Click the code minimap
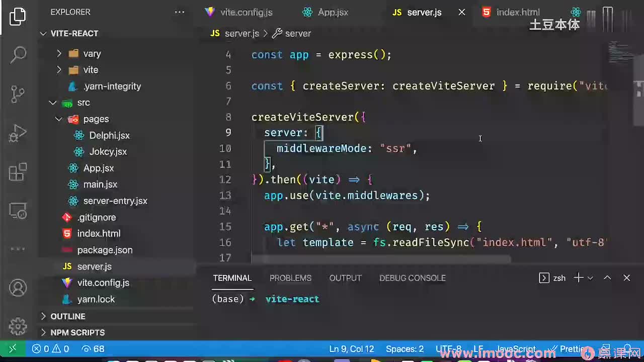 (x=620, y=52)
